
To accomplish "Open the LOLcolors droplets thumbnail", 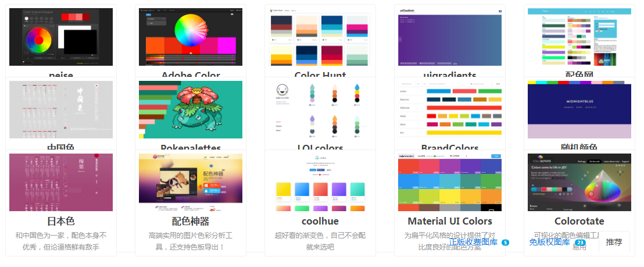I will click(x=320, y=110).
